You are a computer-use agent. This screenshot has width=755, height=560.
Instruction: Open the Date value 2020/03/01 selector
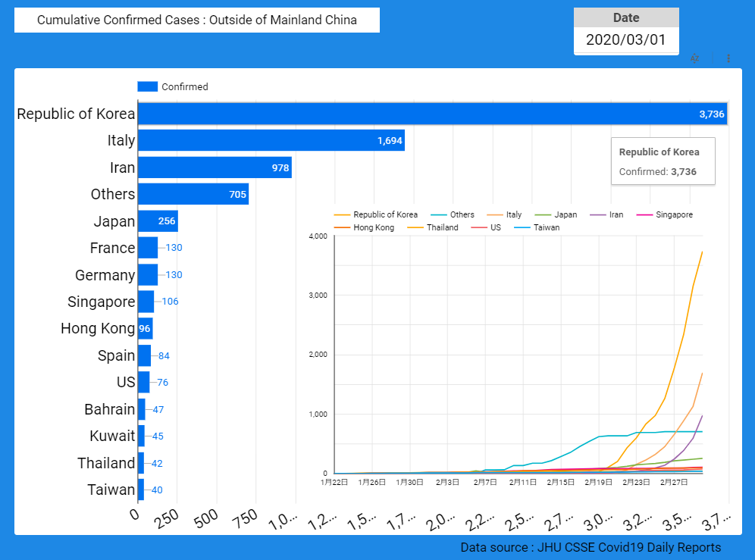[625, 40]
